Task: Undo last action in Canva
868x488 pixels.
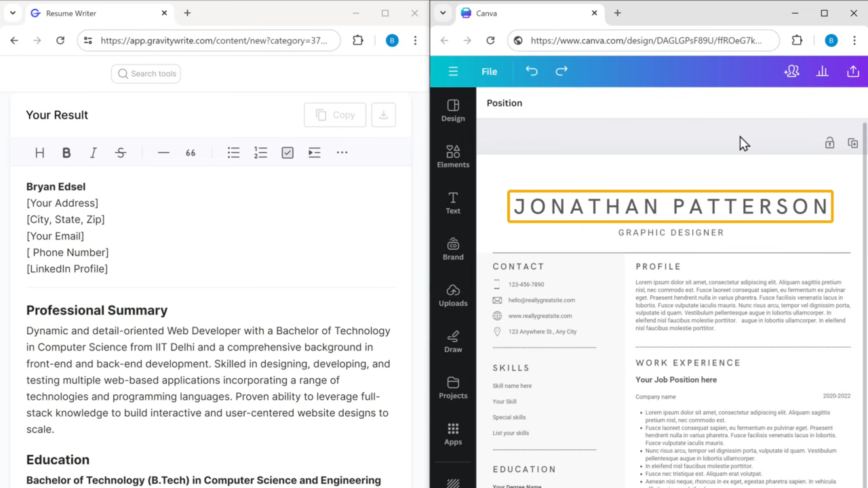Action: (x=532, y=71)
